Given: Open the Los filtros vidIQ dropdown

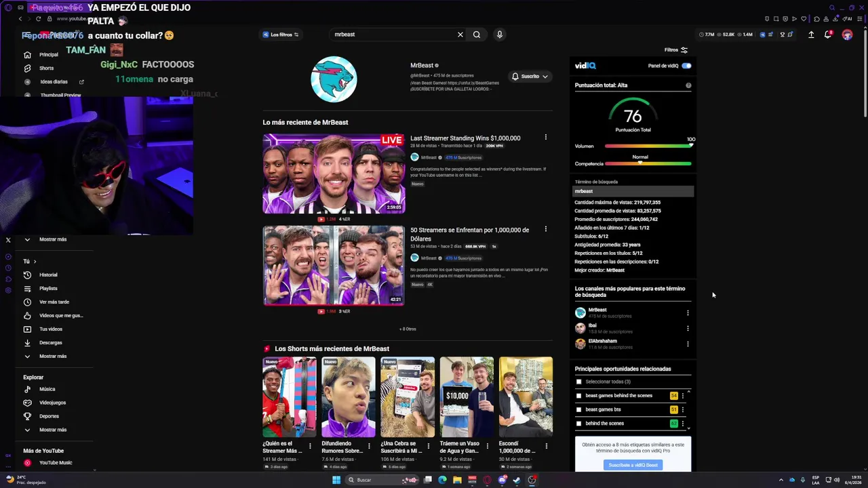Looking at the screenshot, I should [281, 35].
